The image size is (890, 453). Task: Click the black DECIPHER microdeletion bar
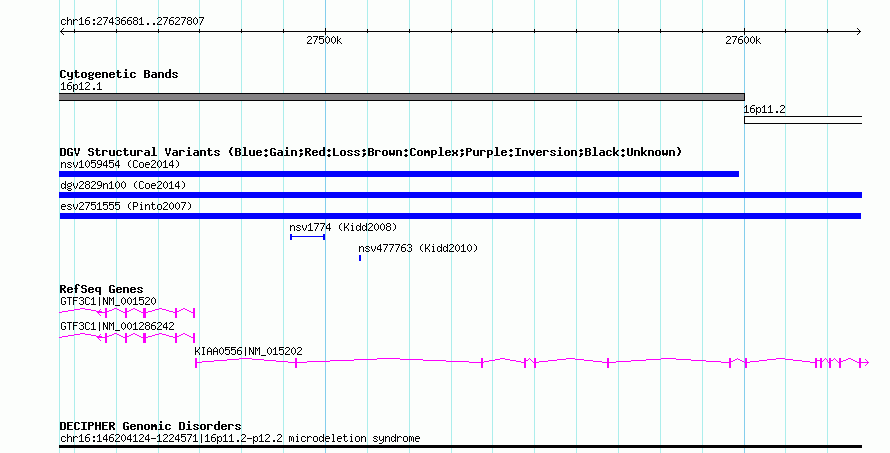pos(460,447)
